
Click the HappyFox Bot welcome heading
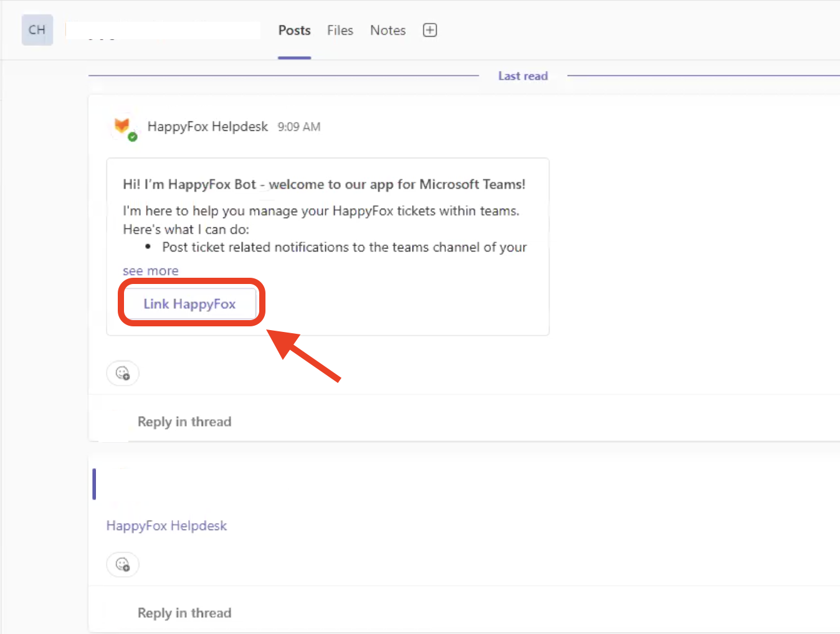coord(323,184)
